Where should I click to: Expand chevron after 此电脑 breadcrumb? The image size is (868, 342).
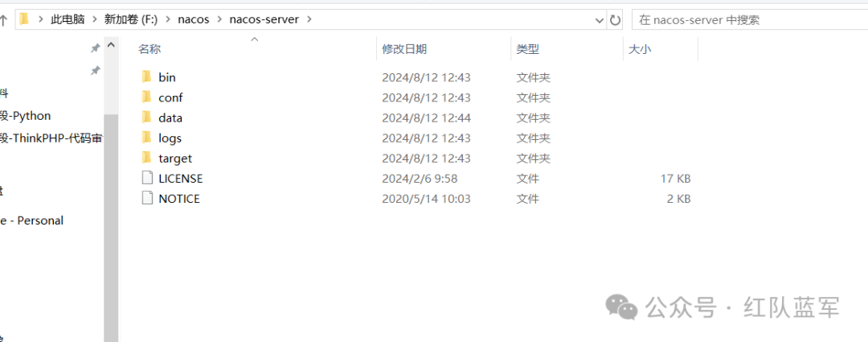[x=95, y=20]
